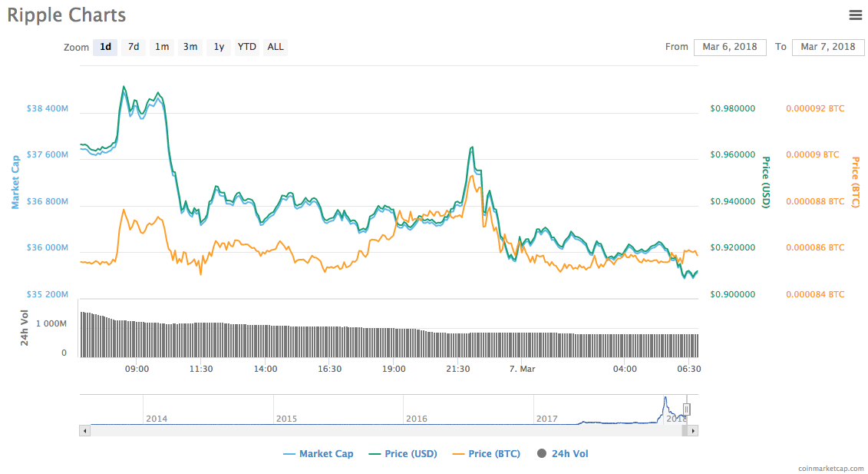This screenshot has height=474, width=868.
Task: Click the 19:00 time axis label
Action: [x=394, y=369]
